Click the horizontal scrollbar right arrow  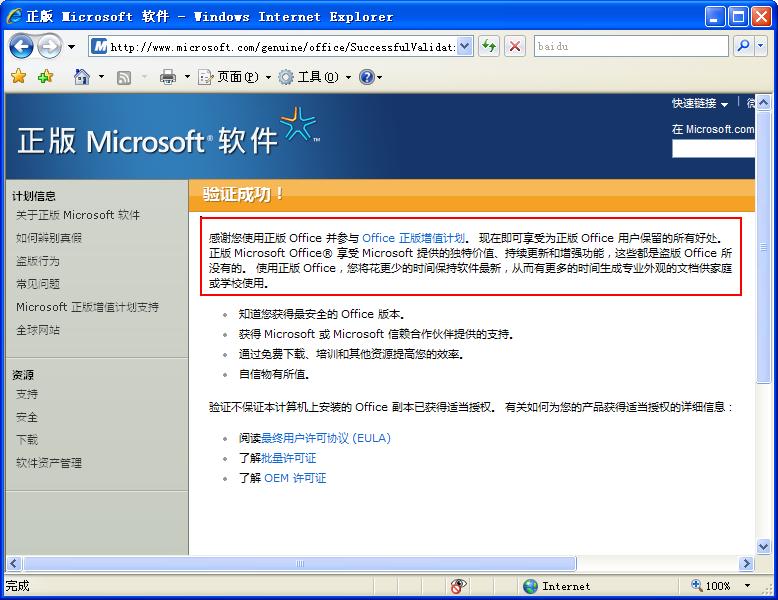point(746,563)
